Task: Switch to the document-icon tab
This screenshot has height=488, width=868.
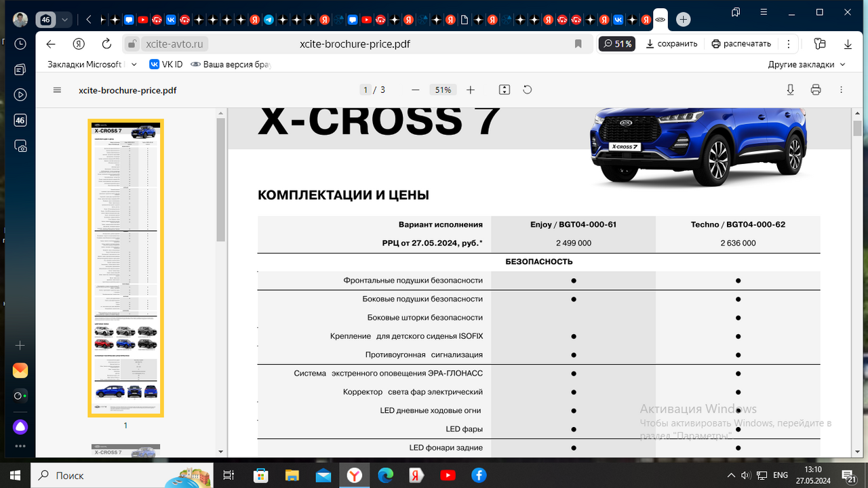Action: click(464, 20)
